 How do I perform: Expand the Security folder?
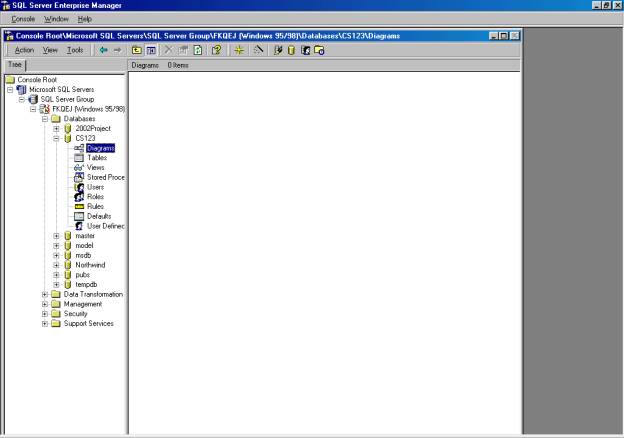tap(45, 313)
